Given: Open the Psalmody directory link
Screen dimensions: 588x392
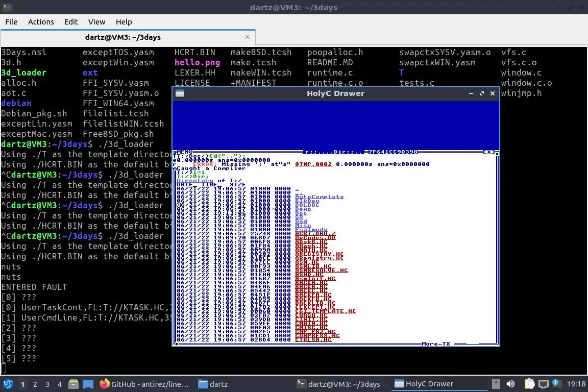Looking at the screenshot, I should point(311,230).
